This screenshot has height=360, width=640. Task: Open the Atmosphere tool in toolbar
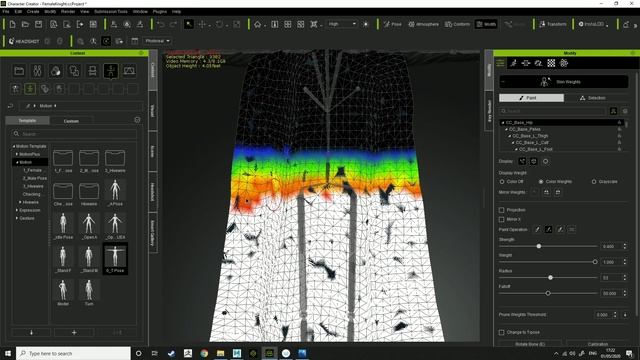pyautogui.click(x=424, y=24)
